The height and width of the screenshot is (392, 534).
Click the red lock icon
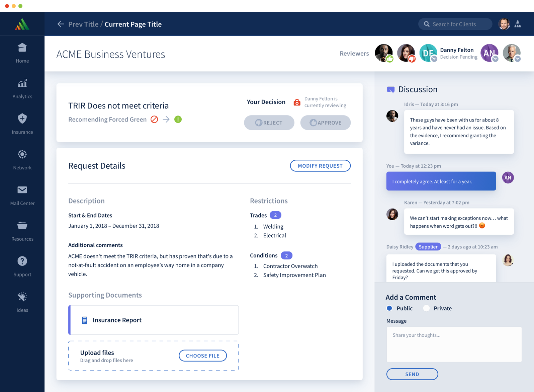click(297, 102)
